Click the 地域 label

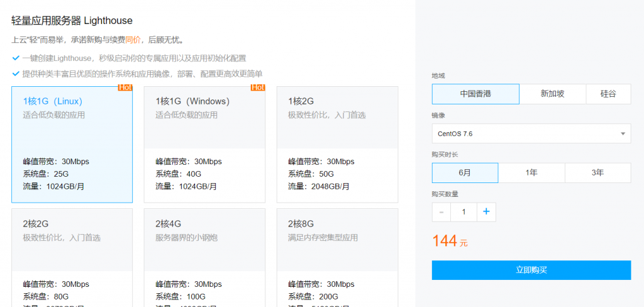[x=438, y=76]
